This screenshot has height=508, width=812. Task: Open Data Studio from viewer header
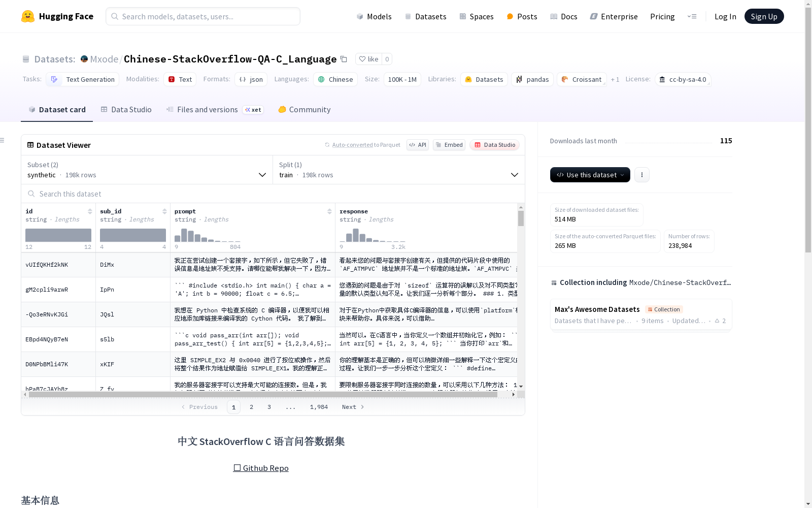[x=495, y=145]
